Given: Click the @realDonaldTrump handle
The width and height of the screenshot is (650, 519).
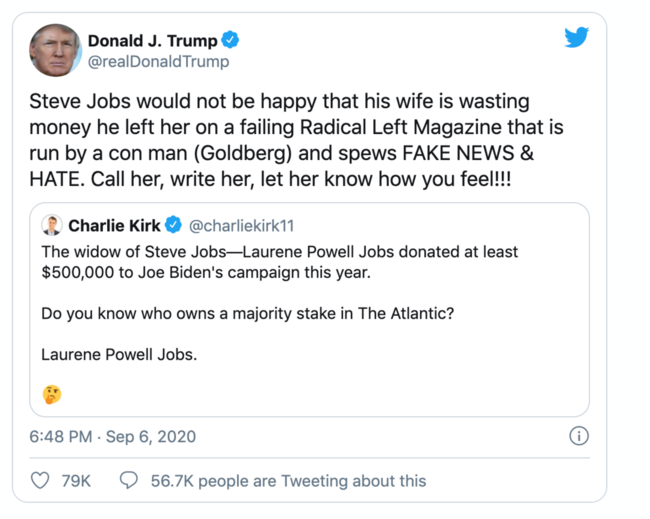Looking at the screenshot, I should point(158,62).
